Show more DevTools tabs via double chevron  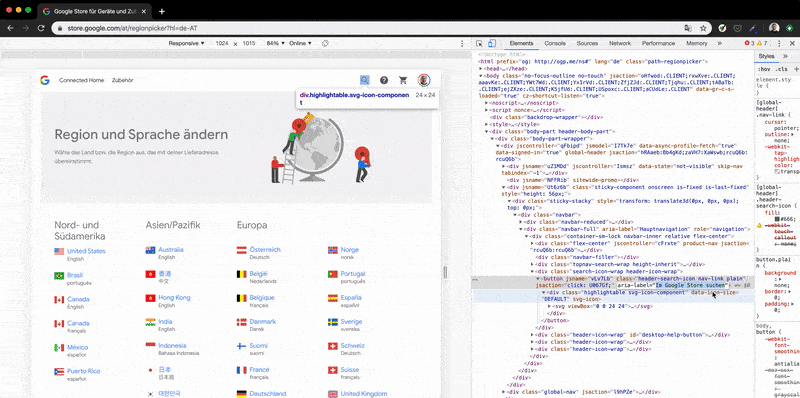click(719, 44)
